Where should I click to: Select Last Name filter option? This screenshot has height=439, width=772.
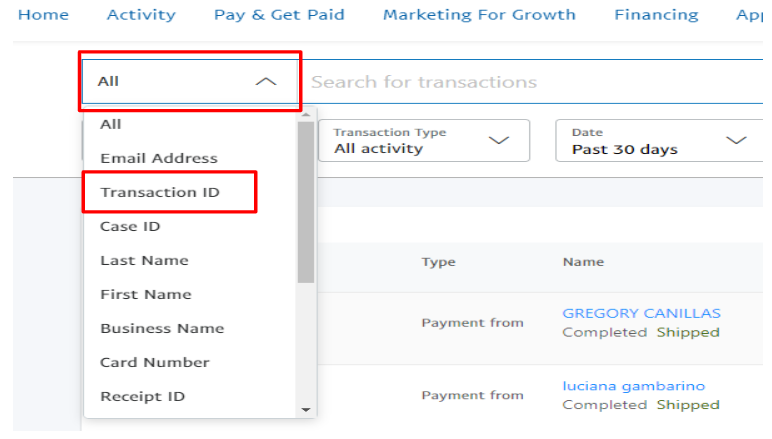point(144,260)
